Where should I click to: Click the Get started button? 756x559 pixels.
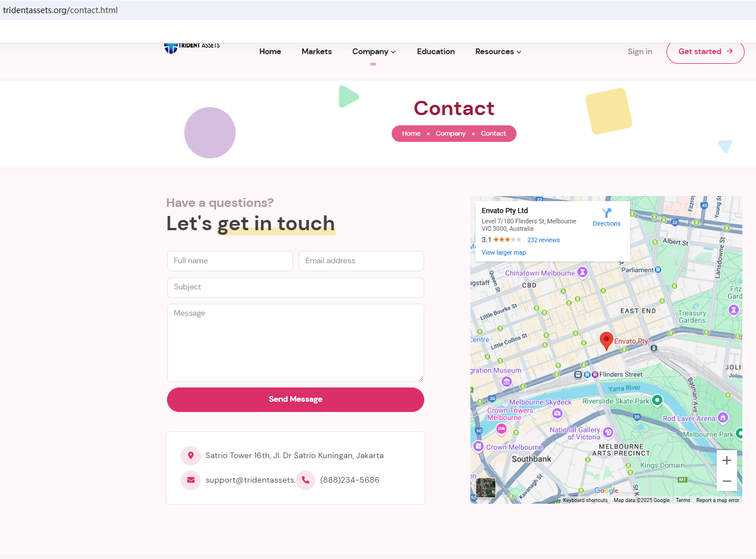tap(705, 52)
